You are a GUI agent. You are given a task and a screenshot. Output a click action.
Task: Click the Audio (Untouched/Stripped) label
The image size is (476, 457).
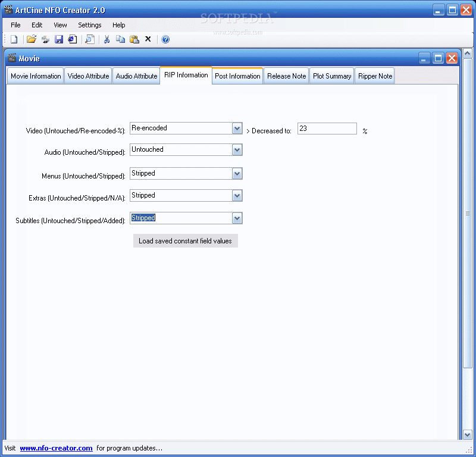click(84, 152)
